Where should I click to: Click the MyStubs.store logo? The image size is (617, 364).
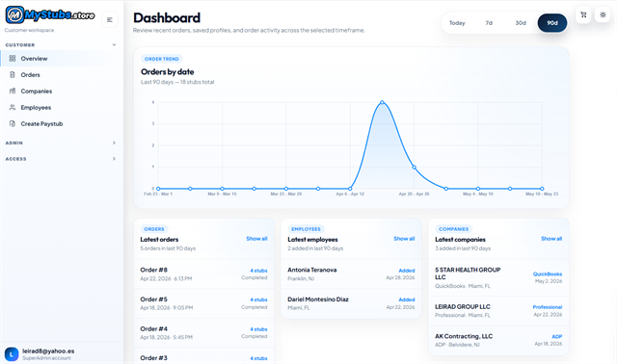(x=50, y=15)
